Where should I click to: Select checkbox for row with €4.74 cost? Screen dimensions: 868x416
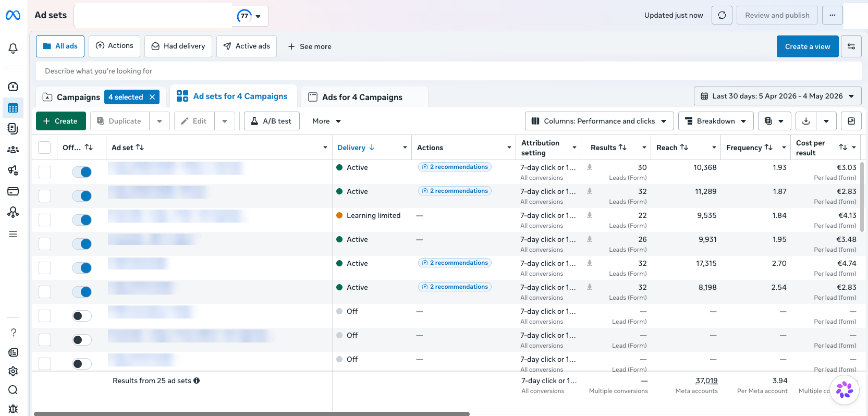tap(45, 268)
